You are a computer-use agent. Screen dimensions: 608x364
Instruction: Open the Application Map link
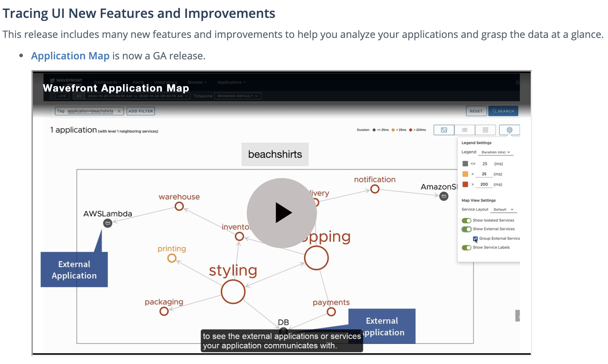point(70,56)
